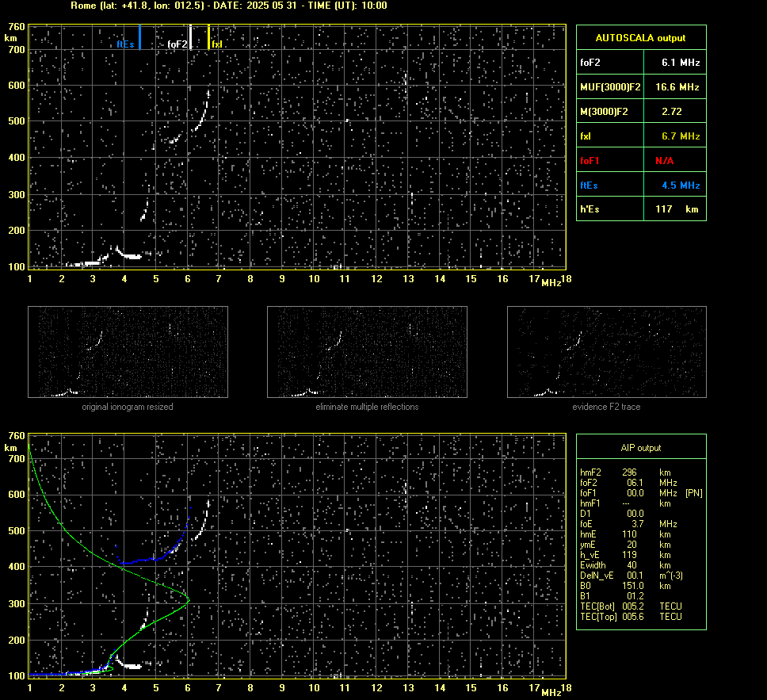767x700 pixels.
Task: Select the h_vE value 119
Action: [629, 555]
